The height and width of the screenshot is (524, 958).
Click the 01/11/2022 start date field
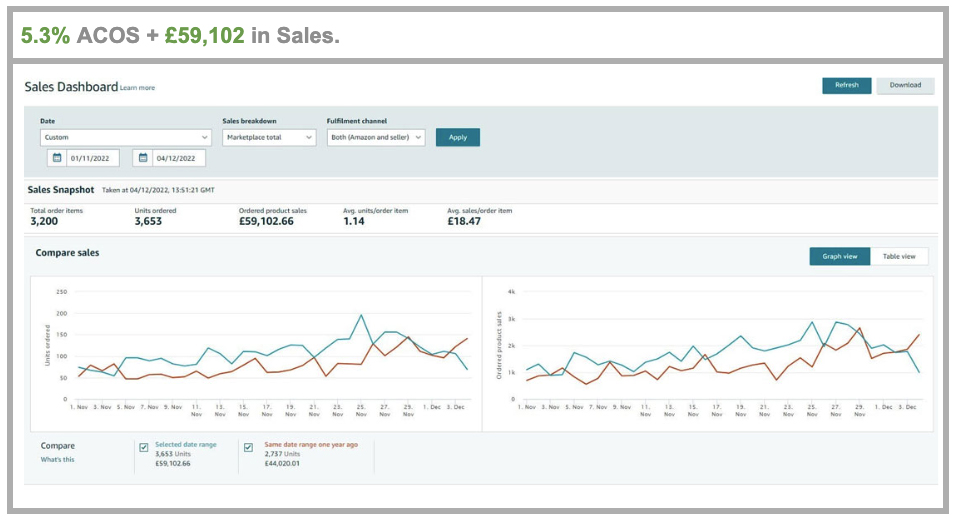[x=93, y=158]
